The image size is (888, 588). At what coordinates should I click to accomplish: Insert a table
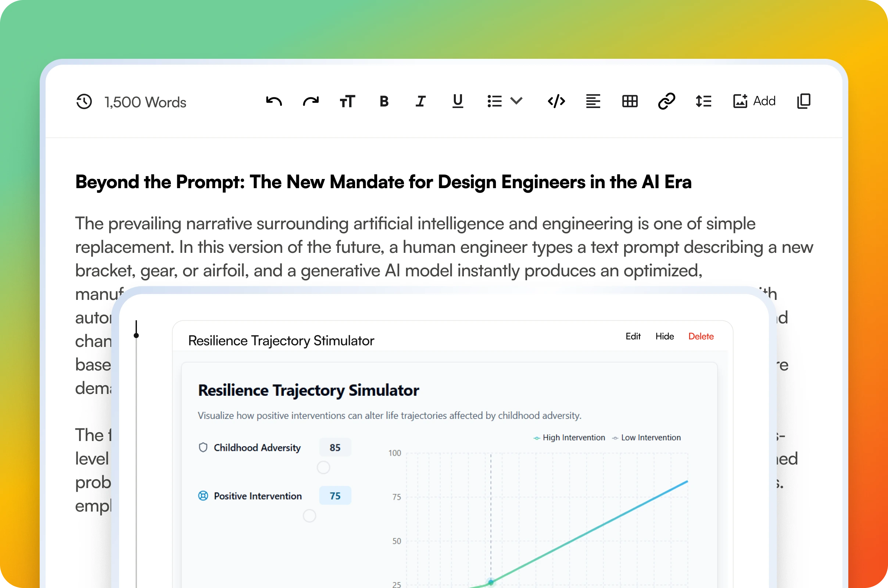point(630,101)
